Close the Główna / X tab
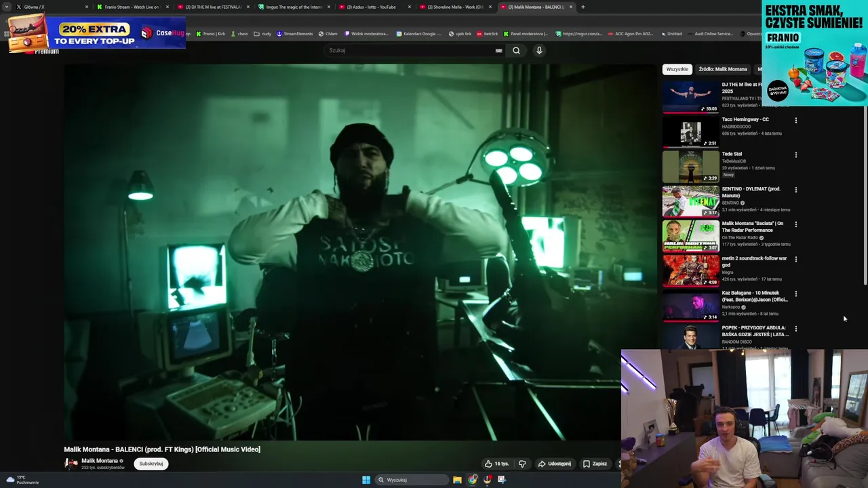 pos(87,7)
